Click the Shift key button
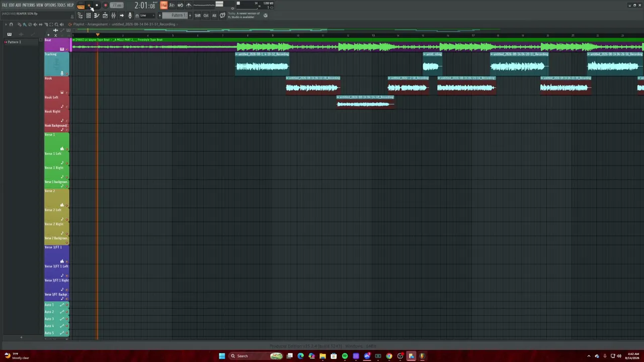This screenshot has width=644, height=362. point(198,16)
